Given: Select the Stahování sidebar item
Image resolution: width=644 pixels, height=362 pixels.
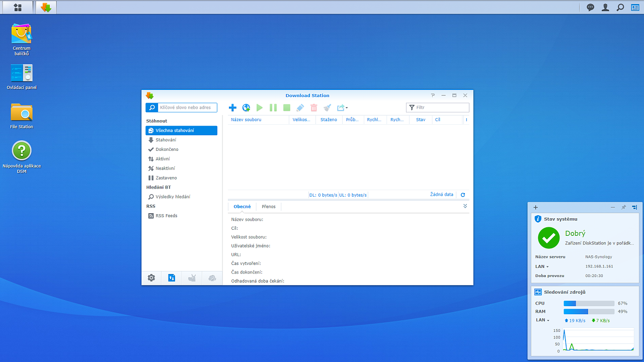Looking at the screenshot, I should (x=182, y=140).
